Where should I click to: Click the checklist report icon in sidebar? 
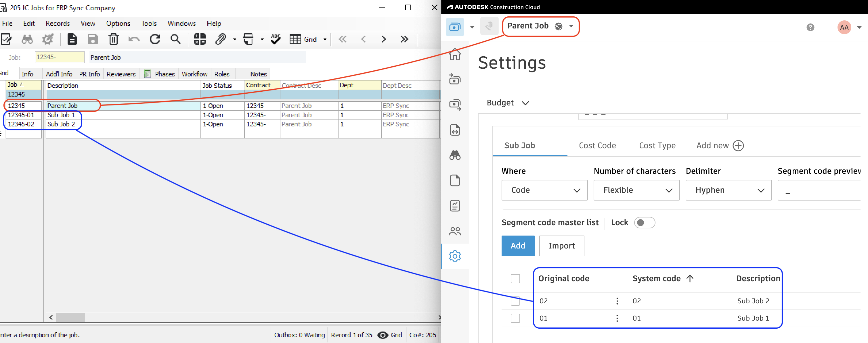coord(455,206)
